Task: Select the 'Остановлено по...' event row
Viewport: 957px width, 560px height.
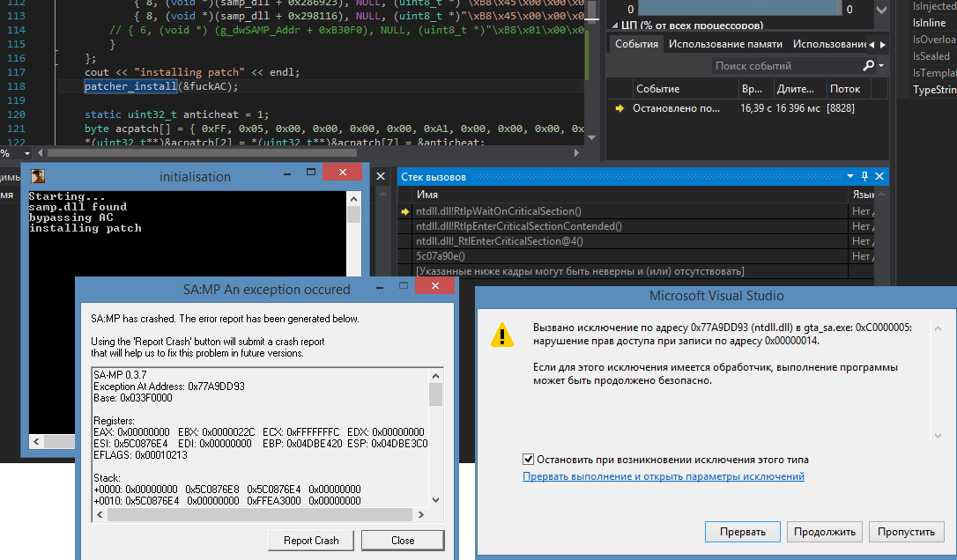Action: pyautogui.click(x=747, y=108)
